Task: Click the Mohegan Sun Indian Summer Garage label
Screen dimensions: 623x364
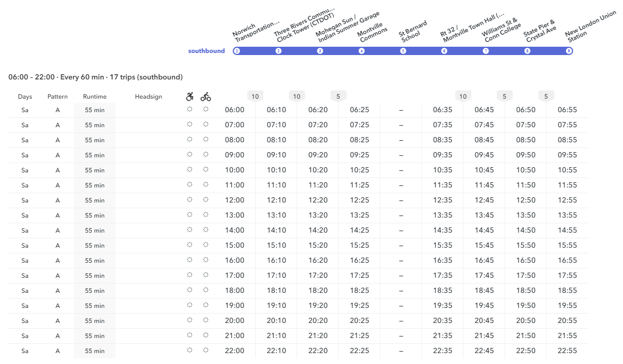Action: pos(348,27)
